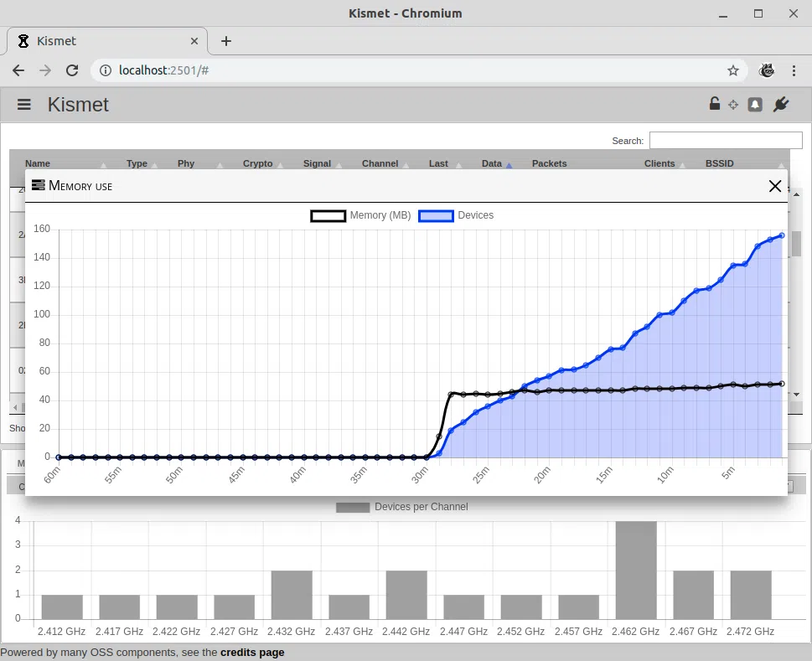Click the browser back arrow
This screenshot has width=812, height=661.
[x=18, y=70]
